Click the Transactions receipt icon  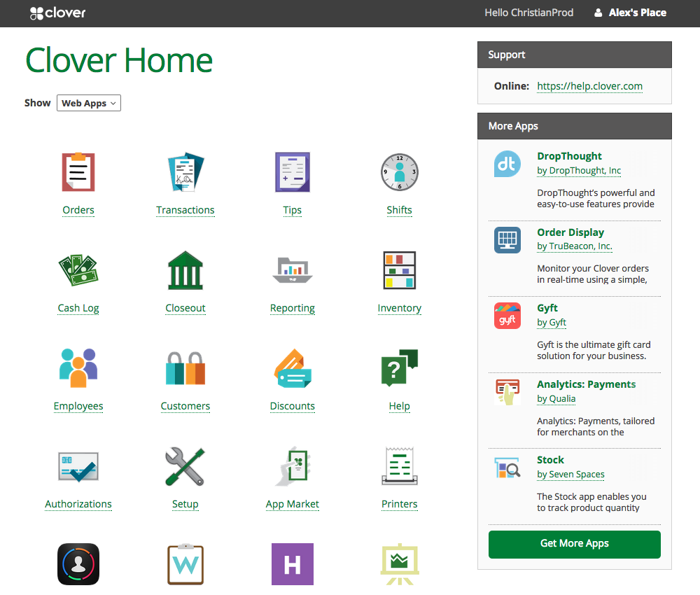185,172
